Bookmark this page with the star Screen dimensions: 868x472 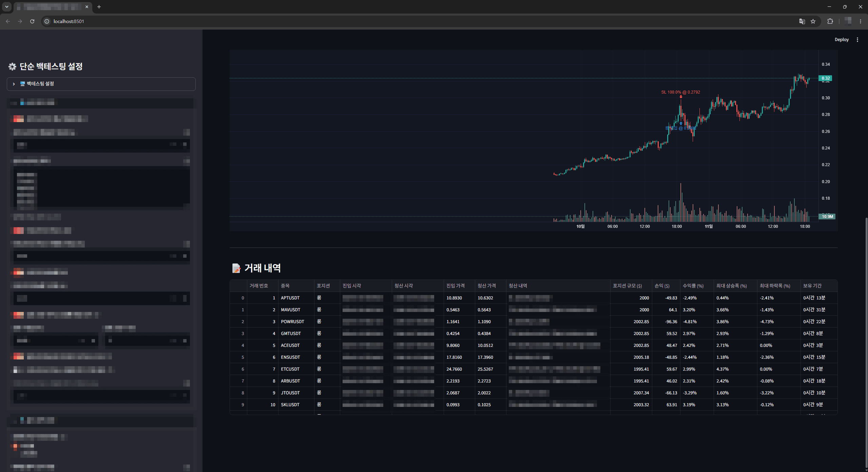click(x=813, y=21)
